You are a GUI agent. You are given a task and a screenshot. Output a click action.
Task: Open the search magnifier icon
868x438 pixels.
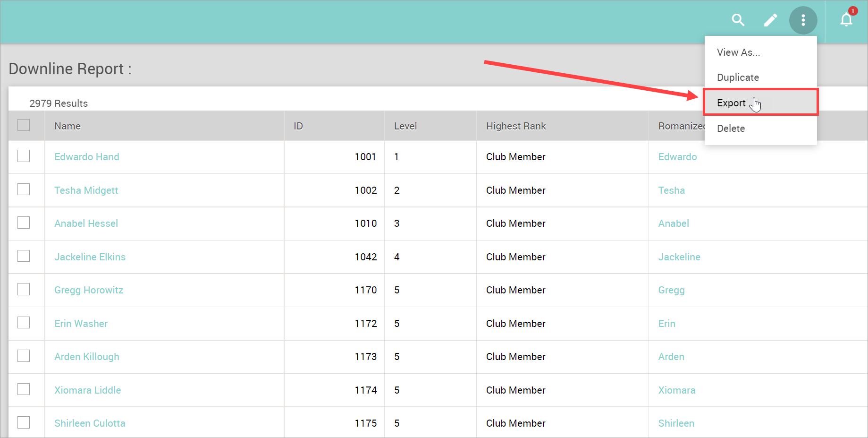click(x=738, y=20)
